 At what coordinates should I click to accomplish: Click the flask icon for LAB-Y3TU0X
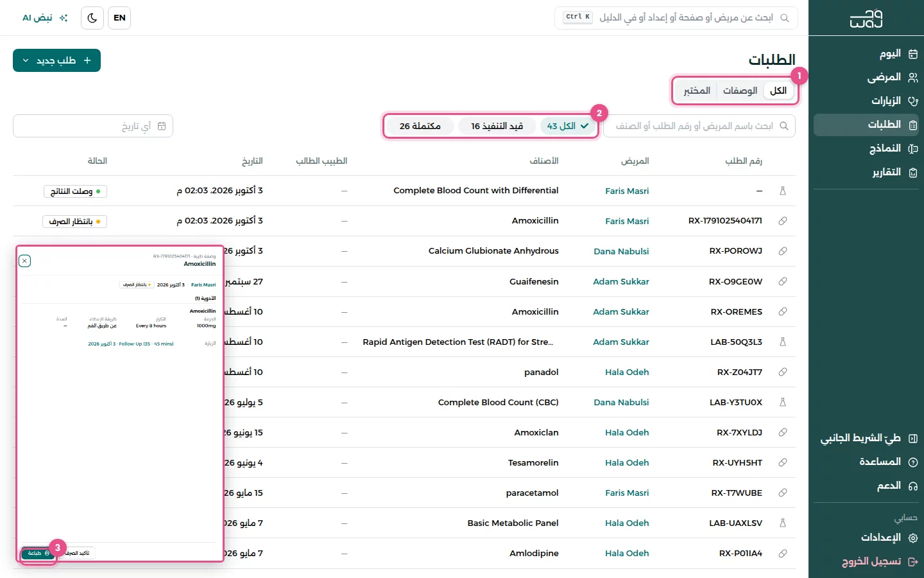tap(783, 402)
